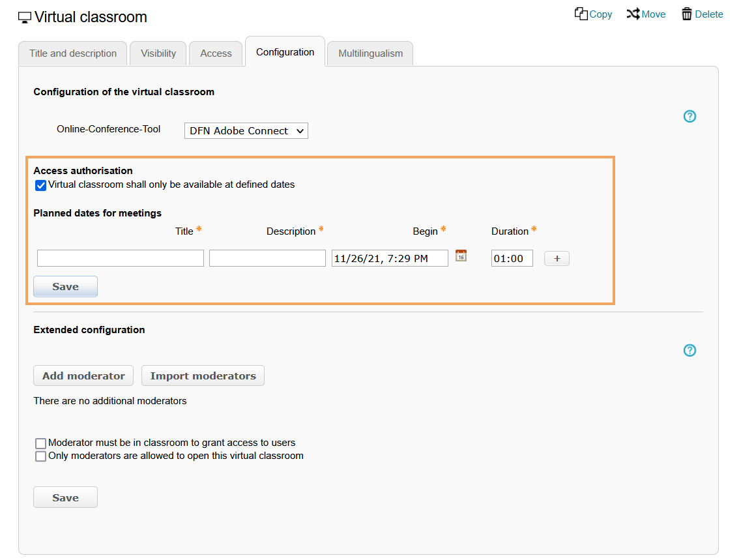Enable Moderator must be in classroom

[41, 443]
